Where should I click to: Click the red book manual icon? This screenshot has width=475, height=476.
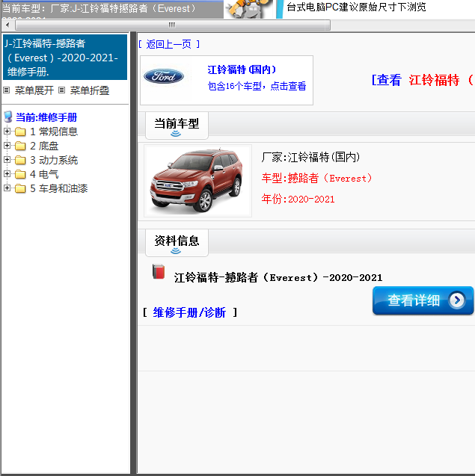tap(159, 271)
